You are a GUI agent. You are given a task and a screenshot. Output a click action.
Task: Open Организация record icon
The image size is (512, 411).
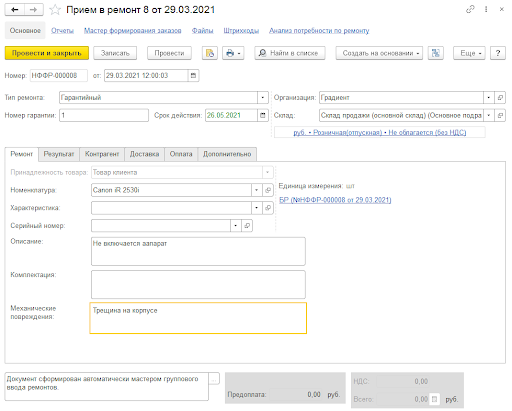click(x=500, y=97)
